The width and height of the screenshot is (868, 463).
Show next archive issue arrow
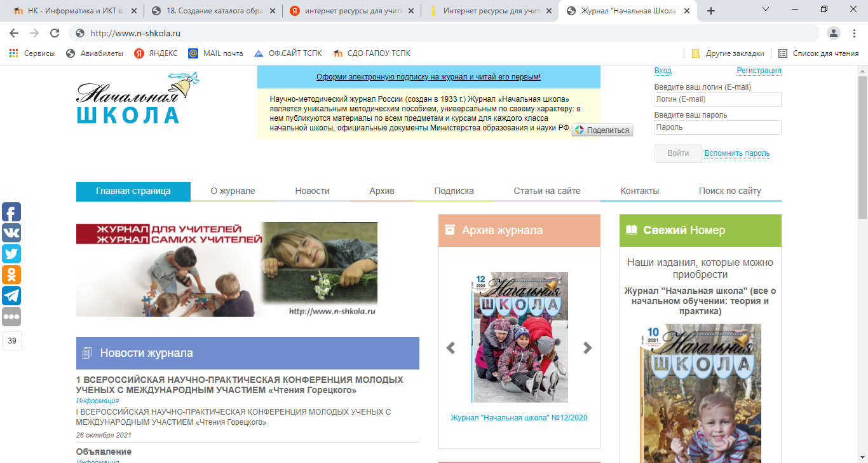(588, 348)
